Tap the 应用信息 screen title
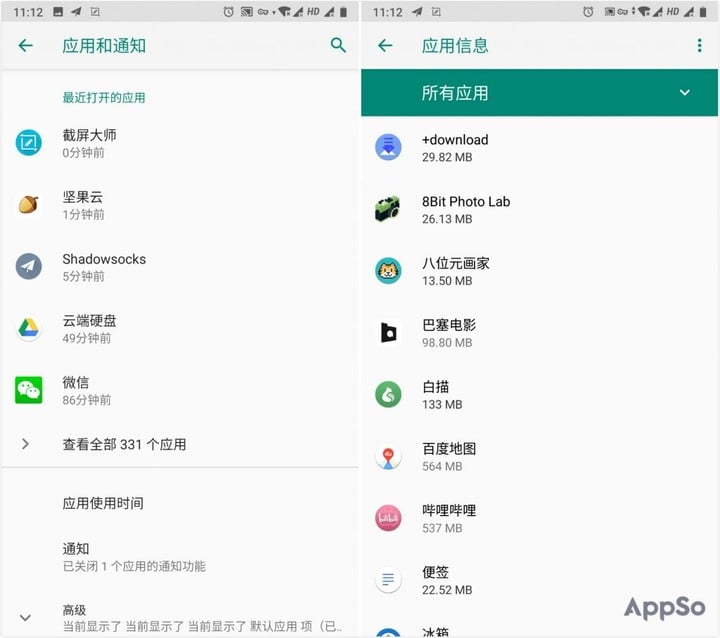The width and height of the screenshot is (720, 638). (x=455, y=46)
